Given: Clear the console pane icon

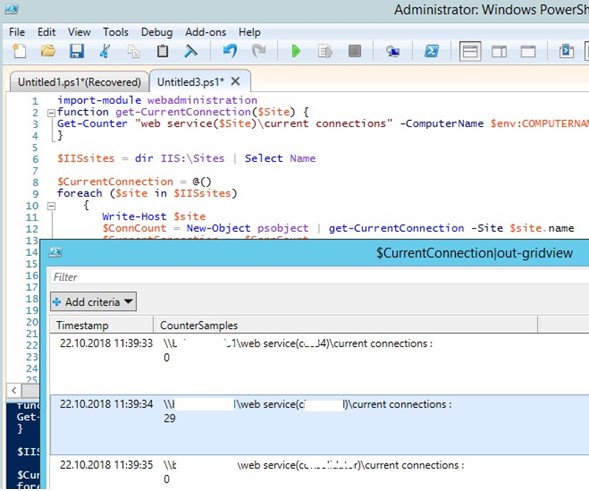Looking at the screenshot, I should coord(191,51).
